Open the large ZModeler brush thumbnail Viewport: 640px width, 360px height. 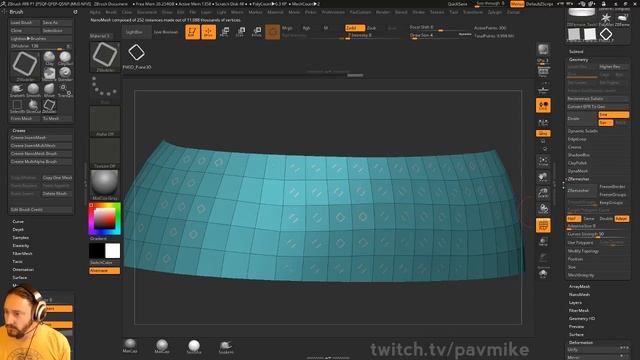pyautogui.click(x=25, y=65)
